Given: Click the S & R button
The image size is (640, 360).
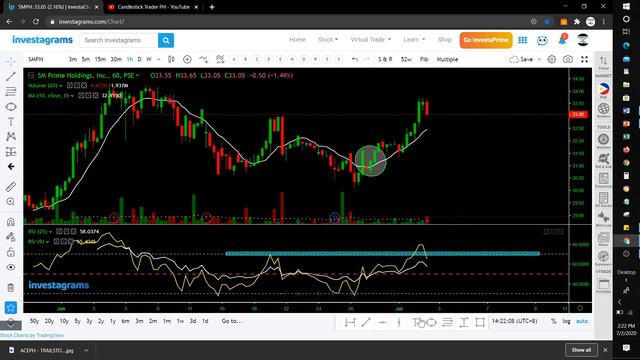Looking at the screenshot, I should (x=385, y=60).
